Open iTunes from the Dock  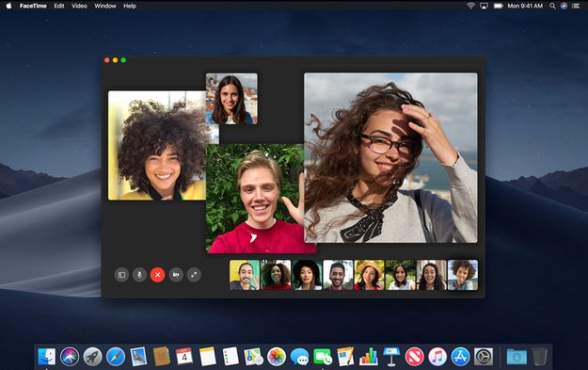pyautogui.click(x=437, y=356)
